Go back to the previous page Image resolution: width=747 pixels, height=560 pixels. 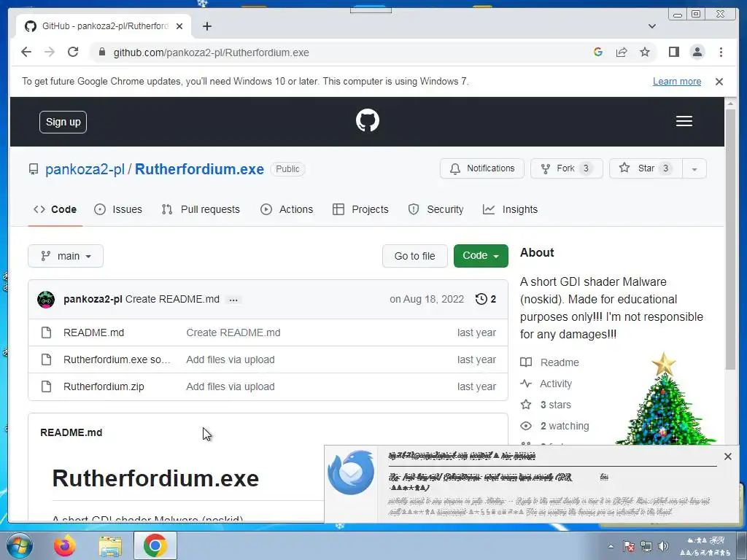26,52
